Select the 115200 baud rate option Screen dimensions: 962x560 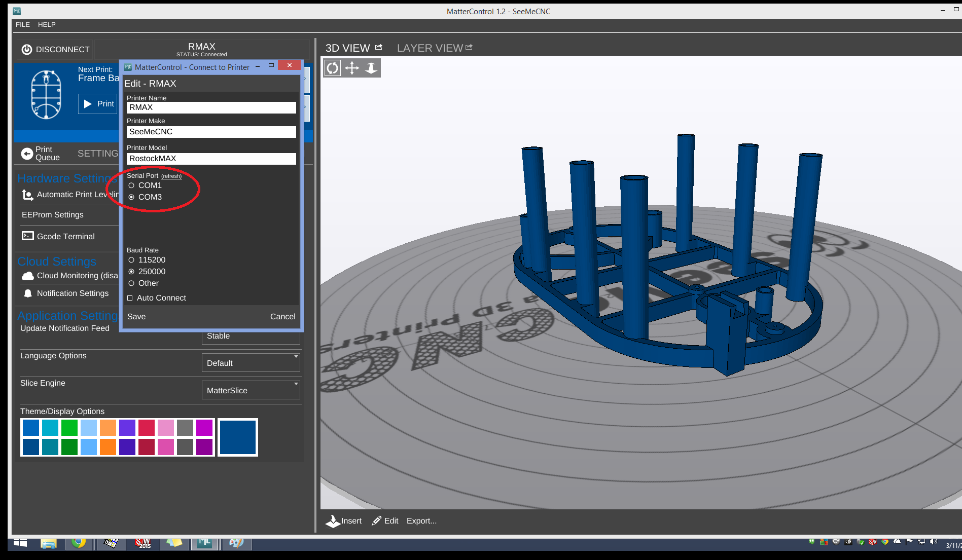click(x=131, y=260)
